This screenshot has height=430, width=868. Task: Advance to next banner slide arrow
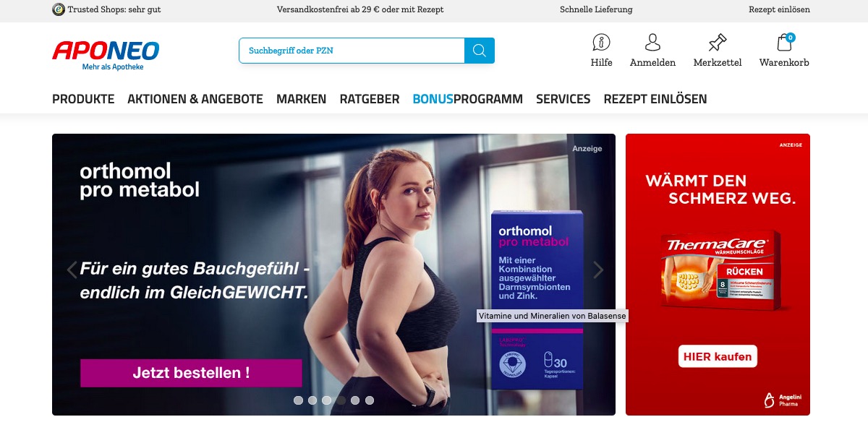pos(598,270)
